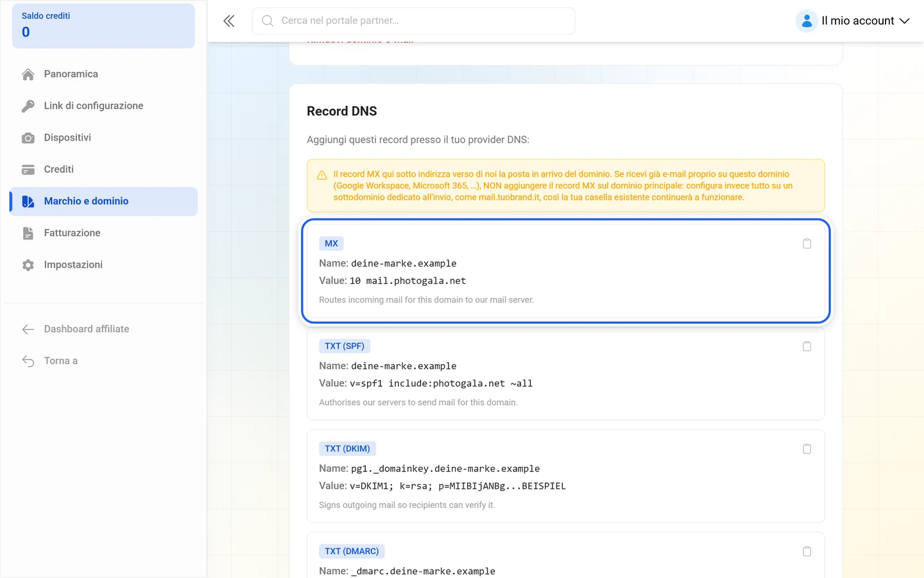Open the Dispositivi section
The height and width of the screenshot is (578, 924).
pyautogui.click(x=103, y=137)
